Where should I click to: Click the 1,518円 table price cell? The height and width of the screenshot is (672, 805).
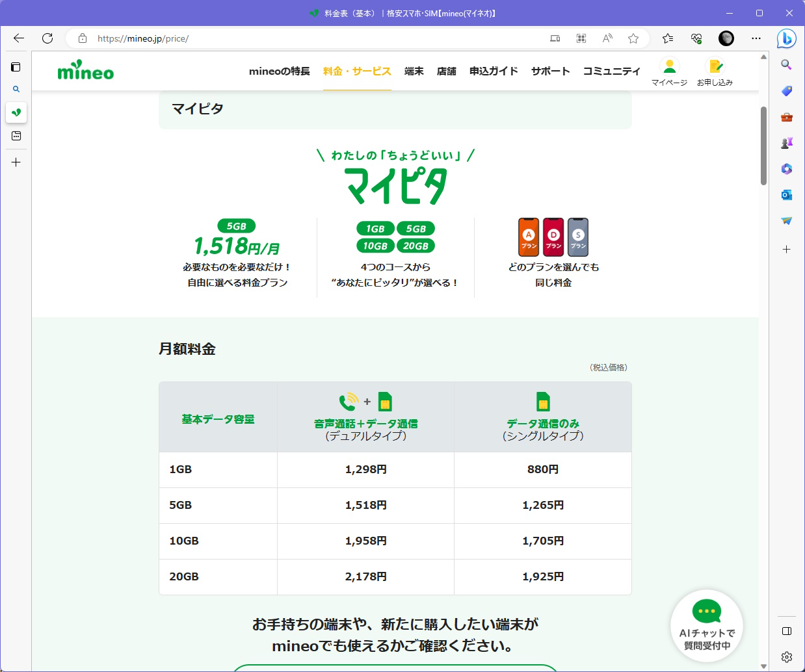(x=366, y=505)
